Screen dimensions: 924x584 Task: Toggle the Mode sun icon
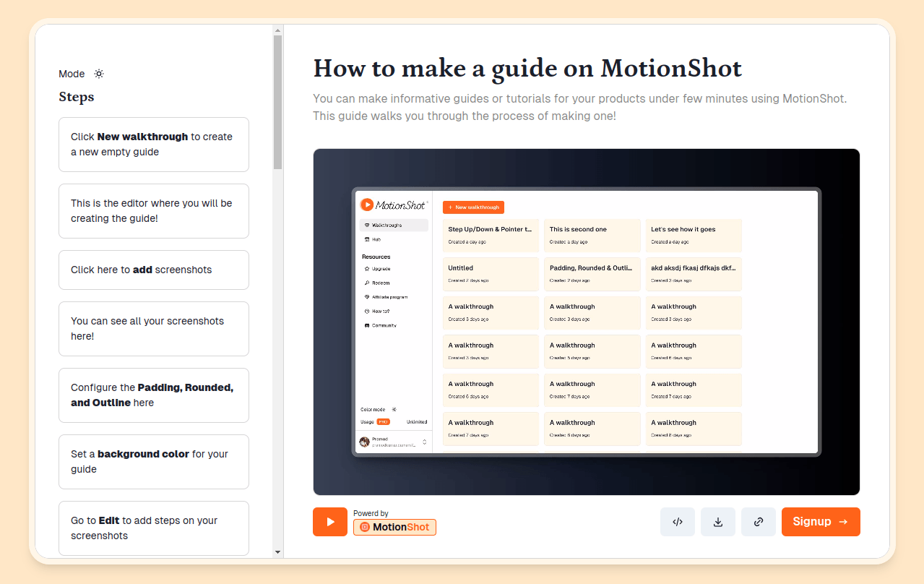99,74
